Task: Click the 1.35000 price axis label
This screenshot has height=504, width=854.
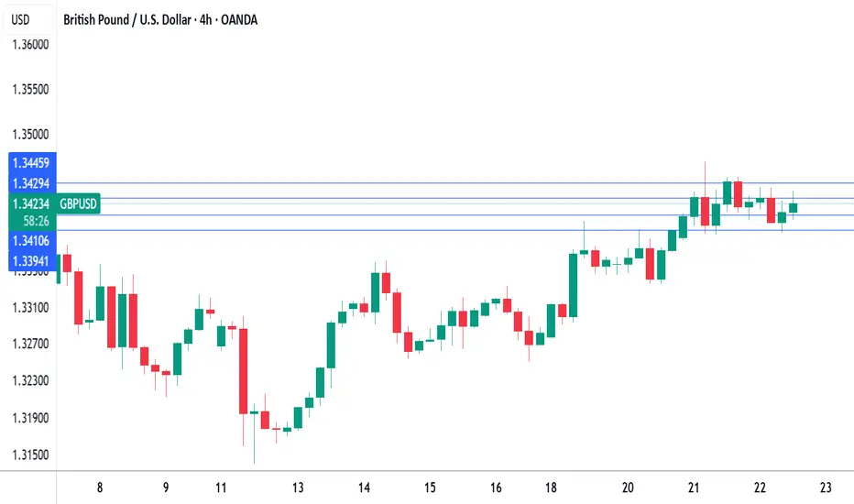Action: pos(30,134)
